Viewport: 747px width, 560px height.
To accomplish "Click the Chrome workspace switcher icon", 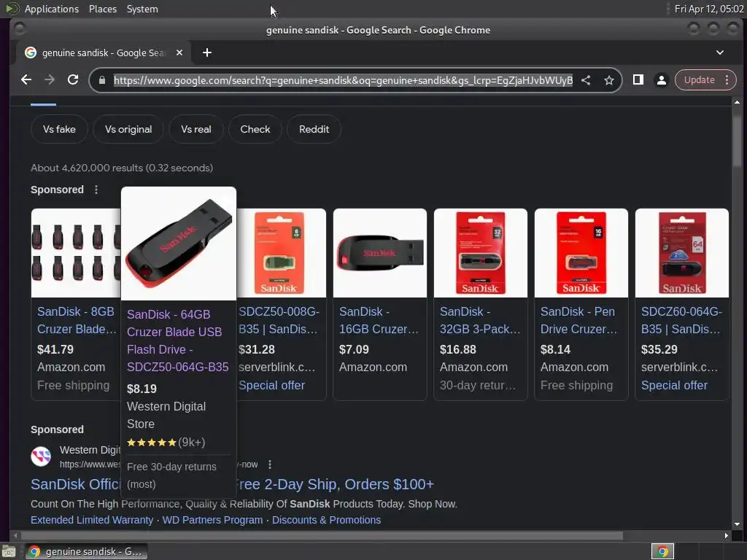I will [x=662, y=551].
